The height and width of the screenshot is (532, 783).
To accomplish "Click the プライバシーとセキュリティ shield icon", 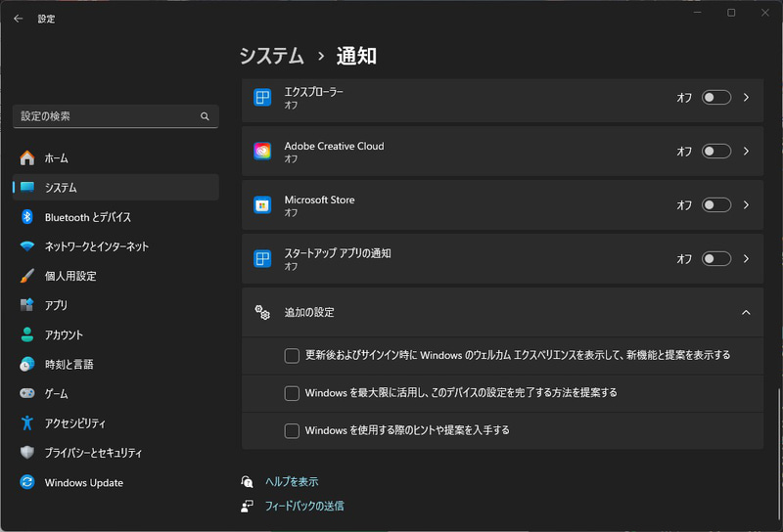I will [x=27, y=452].
